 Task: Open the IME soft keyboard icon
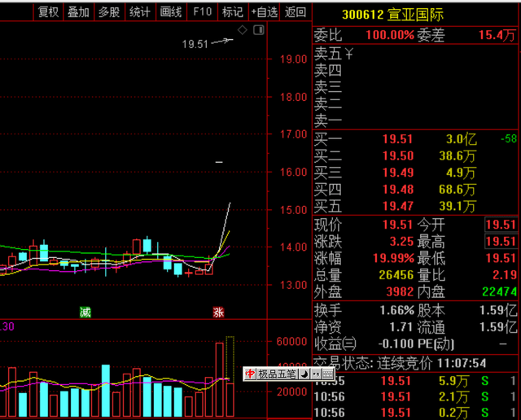[x=328, y=374]
